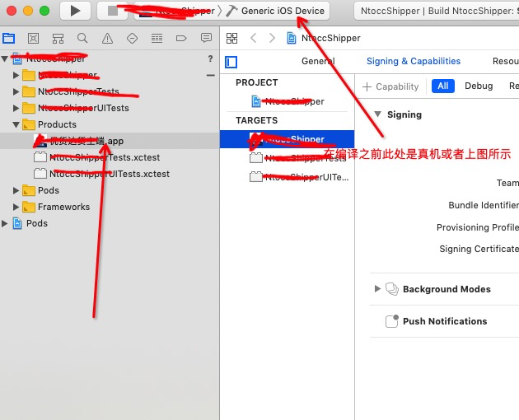This screenshot has height=420, width=519.
Task: Click the Signing Certificate label
Action: click(x=479, y=249)
